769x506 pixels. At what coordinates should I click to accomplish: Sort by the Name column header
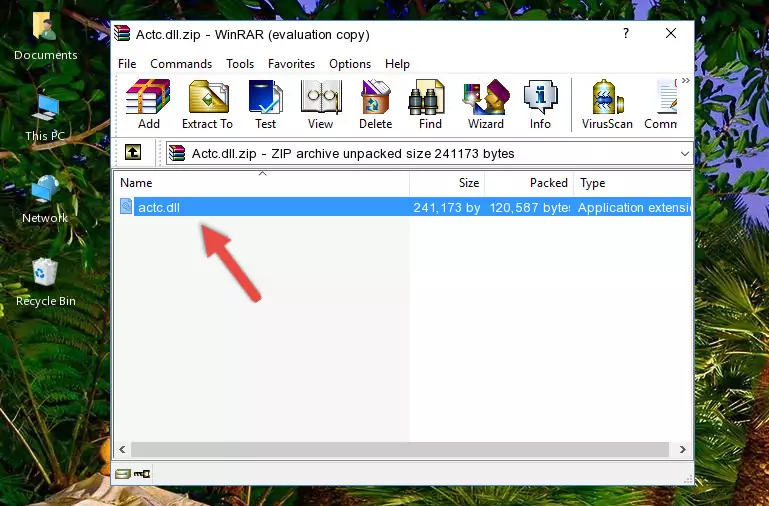(x=262, y=183)
